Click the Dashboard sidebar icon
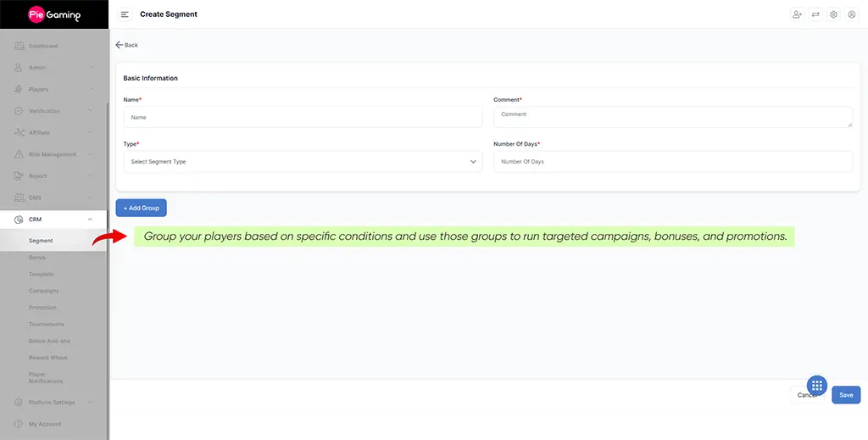868x440 pixels. click(19, 46)
